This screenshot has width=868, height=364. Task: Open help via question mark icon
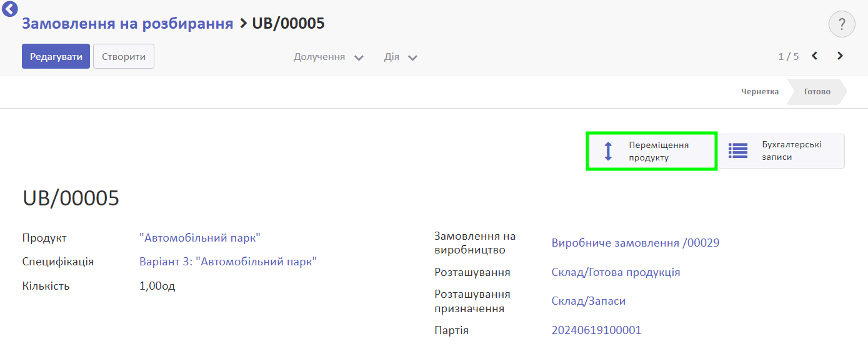(x=842, y=24)
